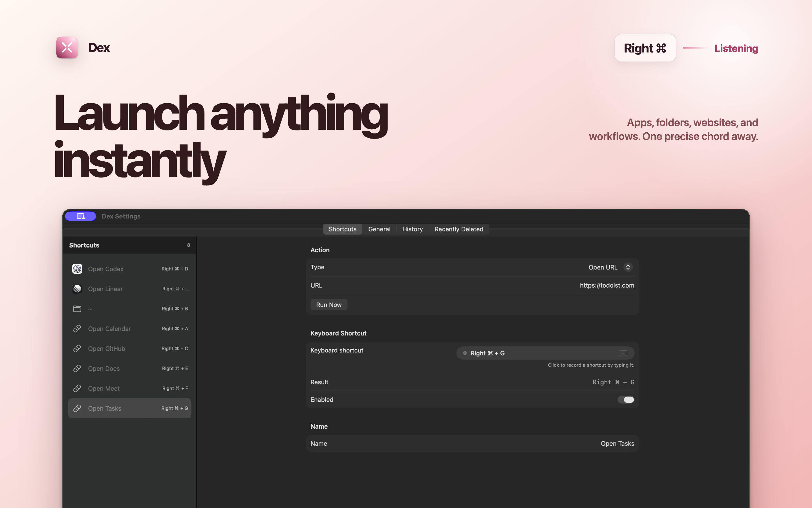Open the Type dropdown showing Open URL
812x508 pixels.
(x=611, y=267)
